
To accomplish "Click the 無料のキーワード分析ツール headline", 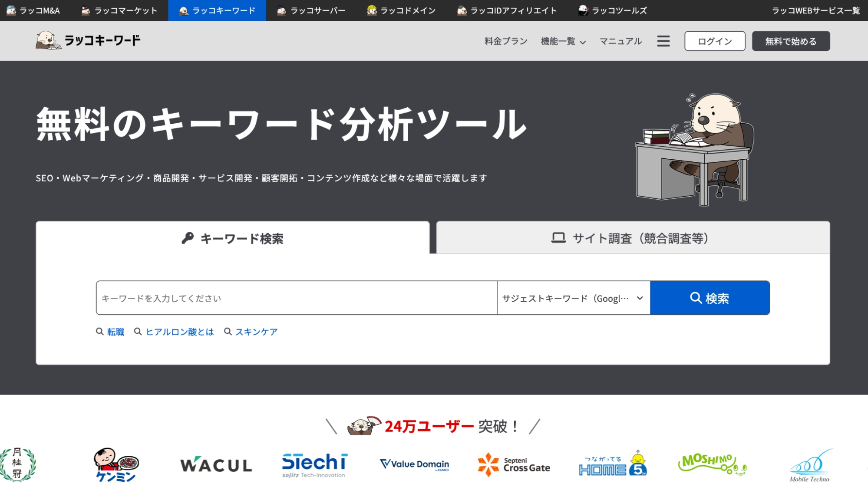I will (x=281, y=125).
